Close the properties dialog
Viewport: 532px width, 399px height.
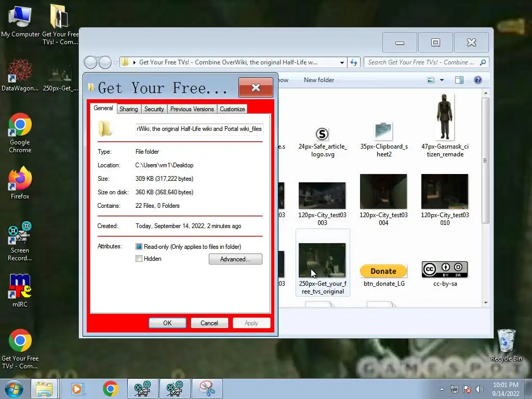pos(256,87)
